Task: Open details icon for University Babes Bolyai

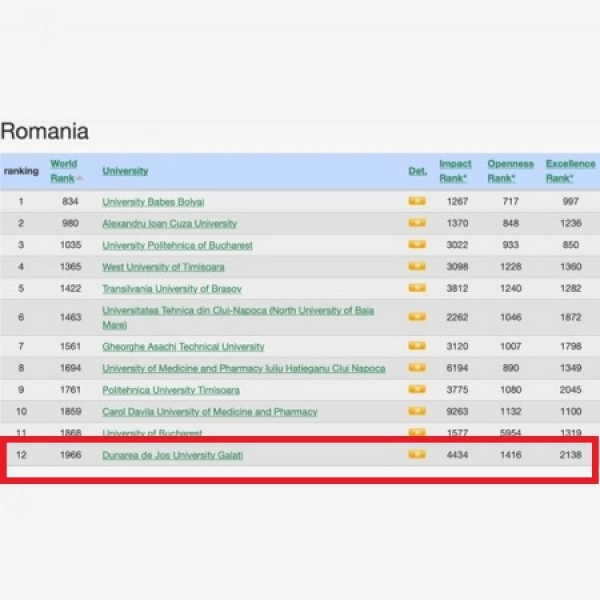Action: click(x=417, y=201)
